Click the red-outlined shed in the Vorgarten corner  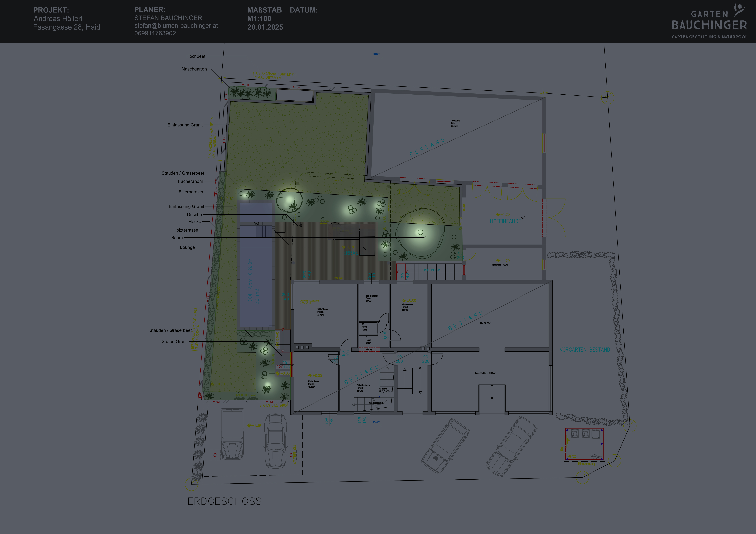pos(584,444)
